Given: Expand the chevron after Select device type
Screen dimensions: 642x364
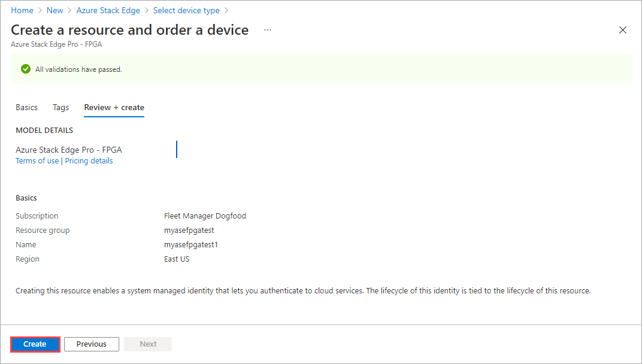Looking at the screenshot, I should (x=225, y=10).
